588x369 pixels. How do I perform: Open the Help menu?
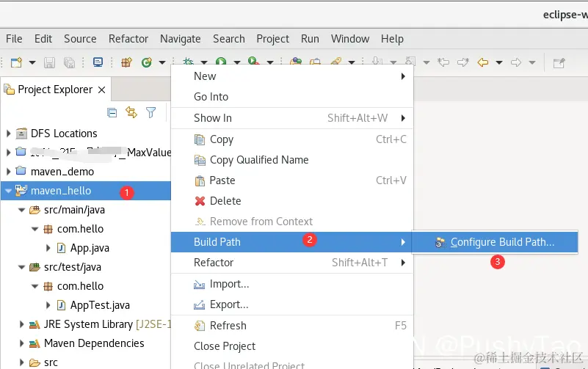392,39
